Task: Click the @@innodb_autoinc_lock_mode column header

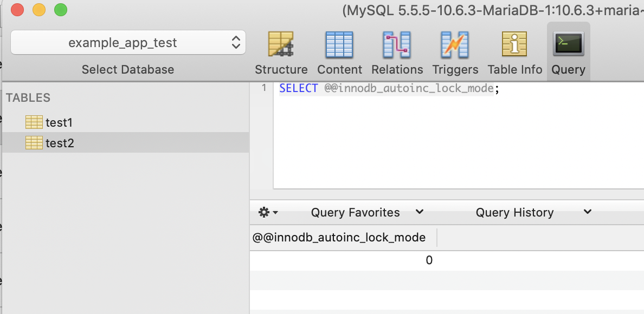Action: [340, 237]
